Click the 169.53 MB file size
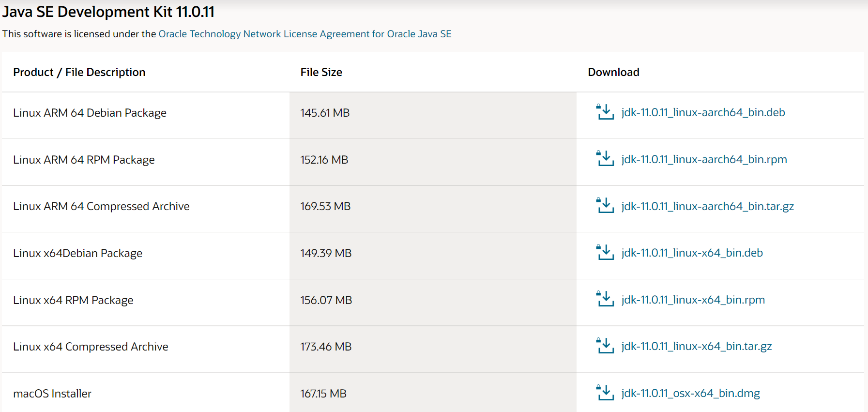This screenshot has width=868, height=412. click(x=325, y=206)
